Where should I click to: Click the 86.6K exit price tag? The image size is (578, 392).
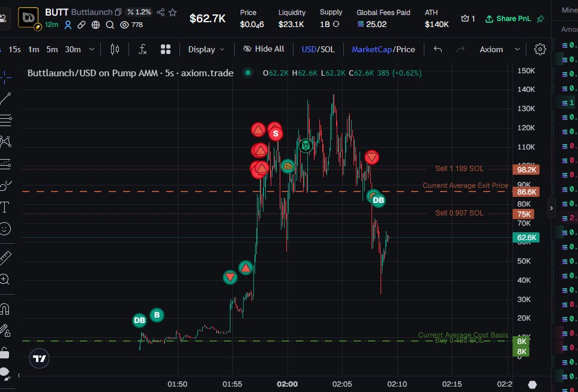[x=526, y=191]
